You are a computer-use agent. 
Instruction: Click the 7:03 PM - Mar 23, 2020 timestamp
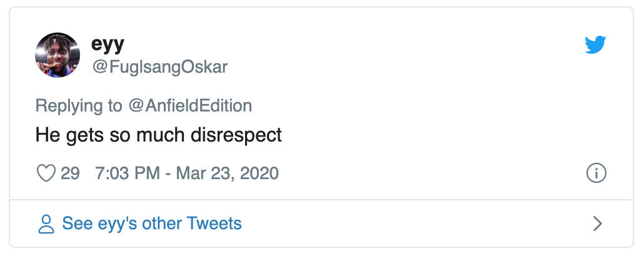tap(187, 173)
